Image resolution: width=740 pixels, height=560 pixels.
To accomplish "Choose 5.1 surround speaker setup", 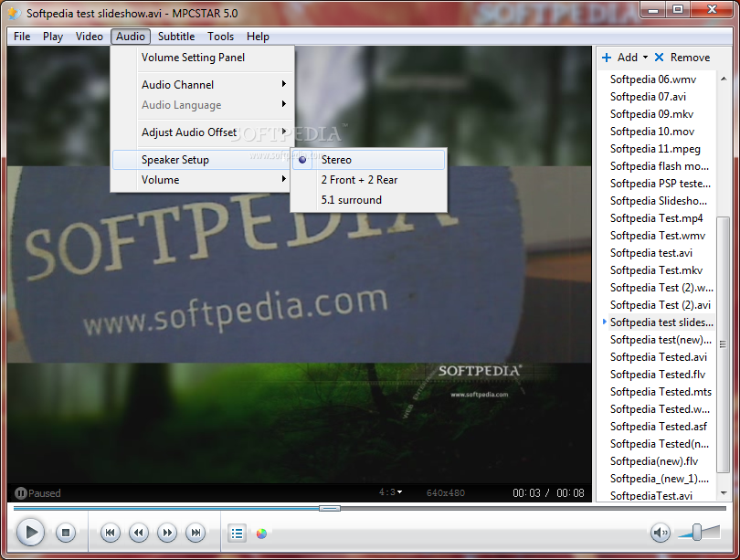I will click(368, 200).
